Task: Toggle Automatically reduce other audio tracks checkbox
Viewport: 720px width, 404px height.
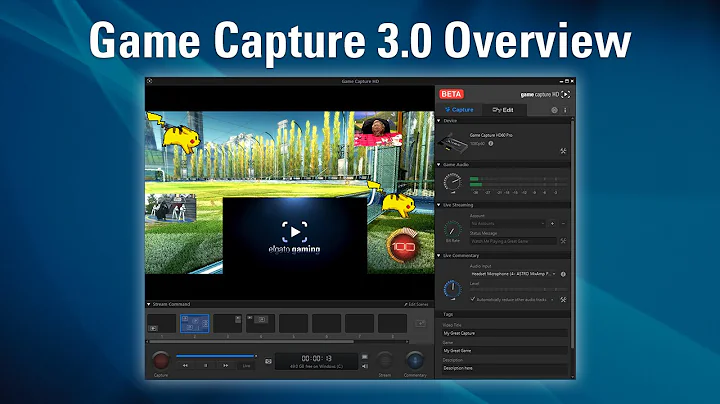Action: coord(472,299)
